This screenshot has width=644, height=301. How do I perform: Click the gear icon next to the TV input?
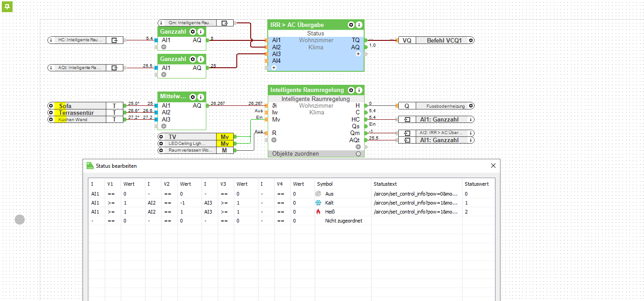[x=161, y=137]
